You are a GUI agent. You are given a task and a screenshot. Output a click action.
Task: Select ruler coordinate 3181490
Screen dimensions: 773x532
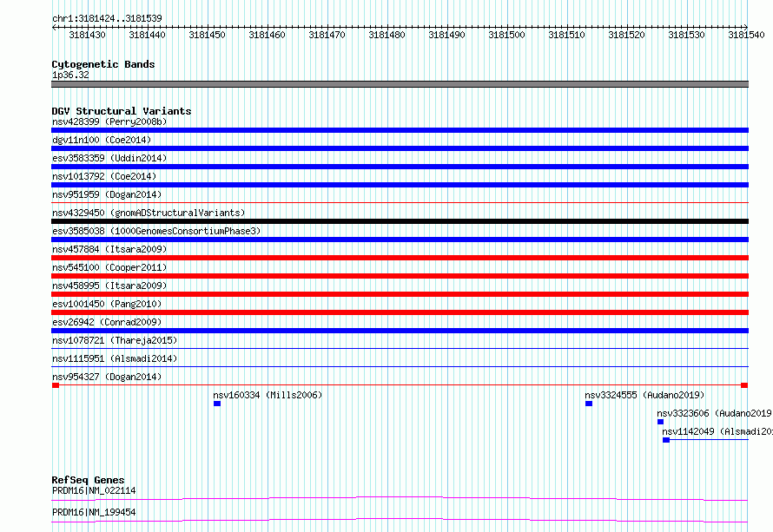point(446,35)
